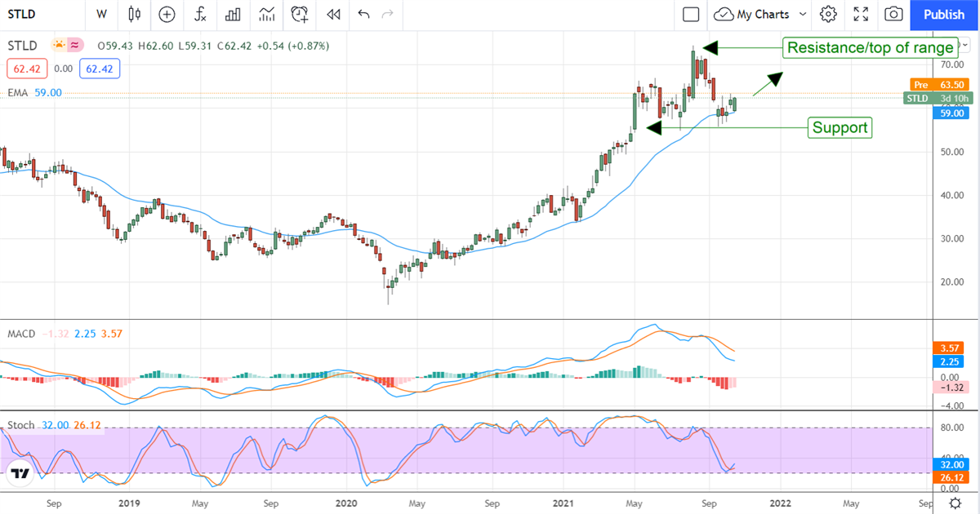Take a chart snapshot with camera icon
Image resolution: width=980 pixels, height=514 pixels.
(x=894, y=14)
